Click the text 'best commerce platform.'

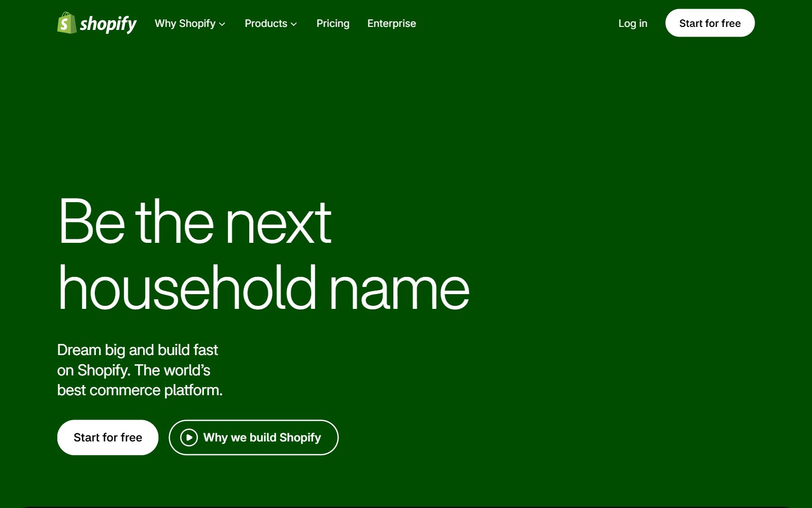(x=140, y=390)
